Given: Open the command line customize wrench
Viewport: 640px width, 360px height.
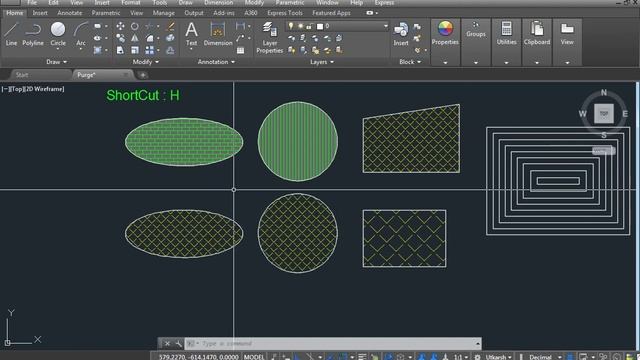Looking at the screenshot, I should click(178, 344).
